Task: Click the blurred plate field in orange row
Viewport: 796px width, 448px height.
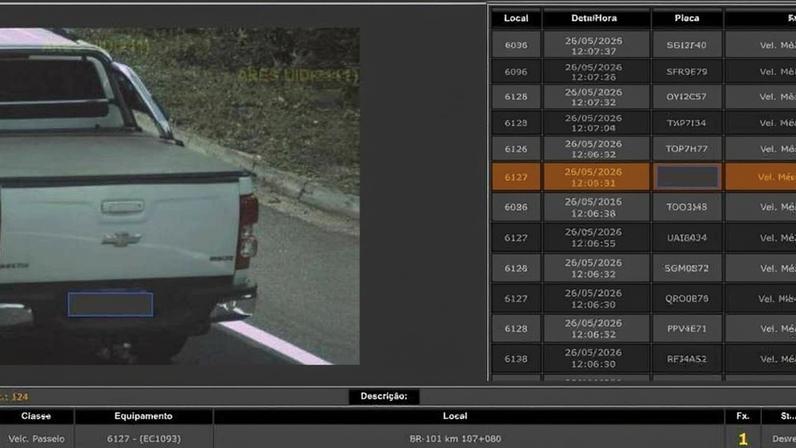Action: tap(687, 177)
